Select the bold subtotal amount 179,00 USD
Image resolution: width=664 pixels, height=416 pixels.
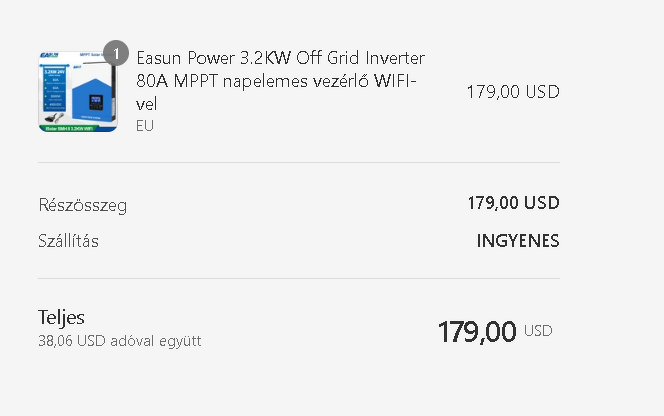[513, 203]
